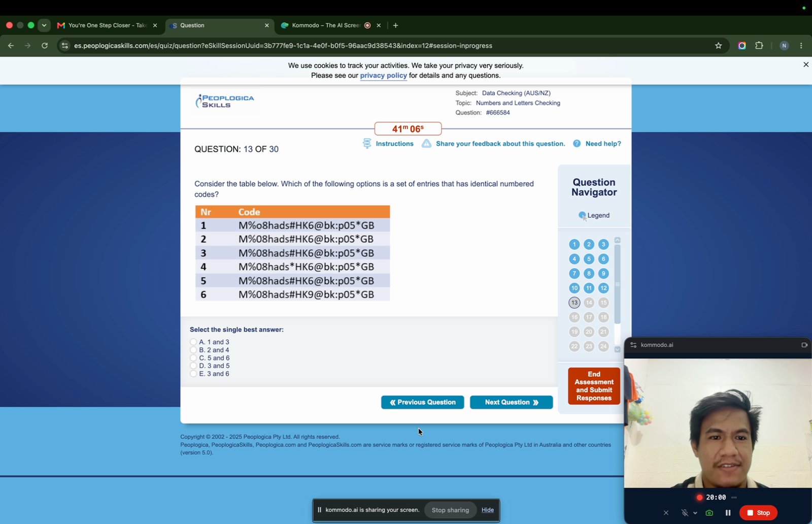Viewport: 812px width, 524px height.
Task: Select answer E. 3 and 6
Action: [193, 374]
